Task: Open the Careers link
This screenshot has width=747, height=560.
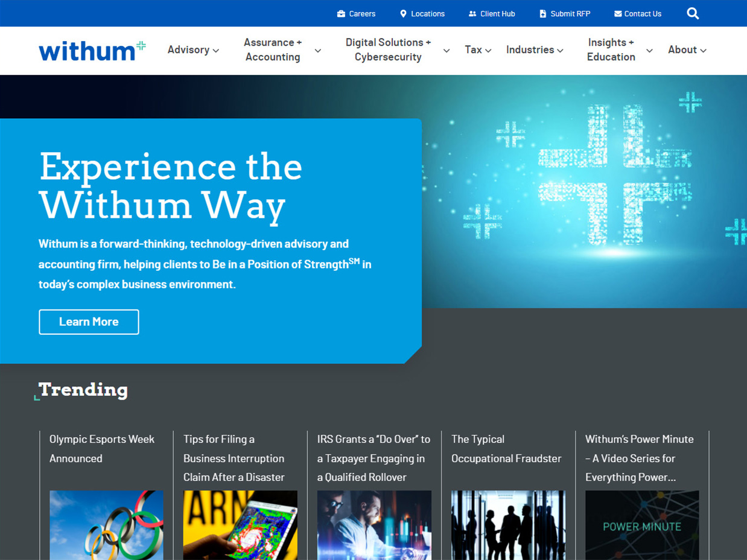Action: (362, 14)
